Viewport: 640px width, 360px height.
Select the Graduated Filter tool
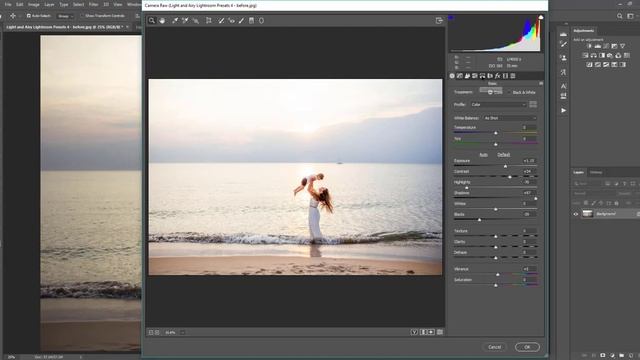(x=251, y=20)
